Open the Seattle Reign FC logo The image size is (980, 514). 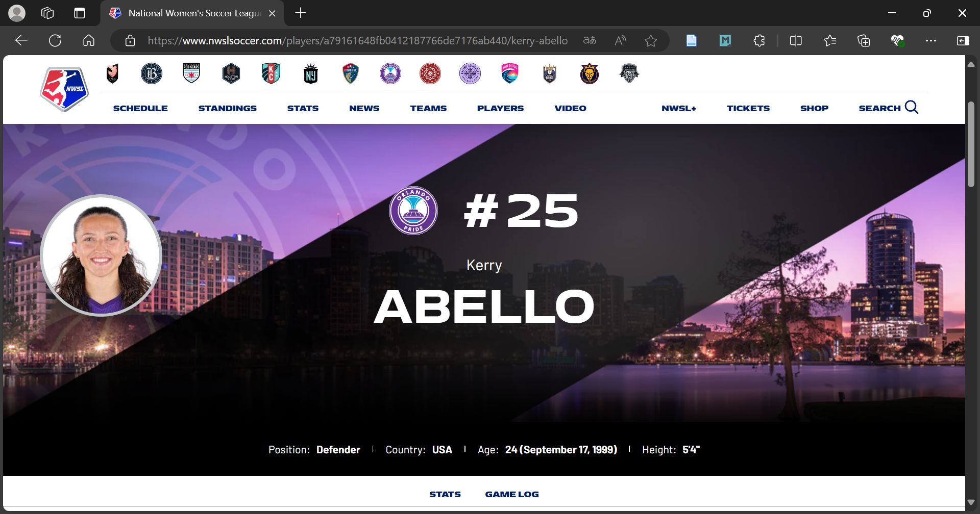point(550,73)
